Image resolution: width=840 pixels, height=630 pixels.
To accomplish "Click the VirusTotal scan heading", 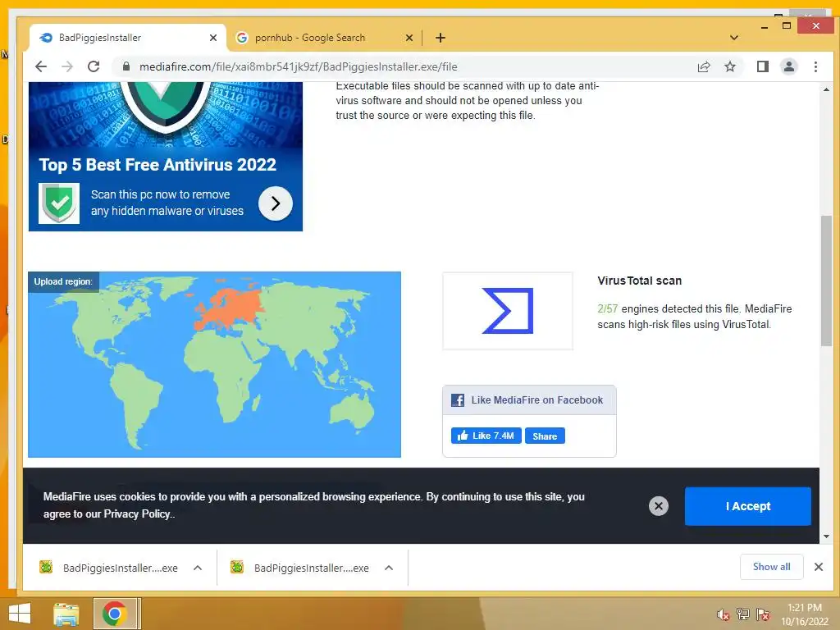I will point(639,281).
